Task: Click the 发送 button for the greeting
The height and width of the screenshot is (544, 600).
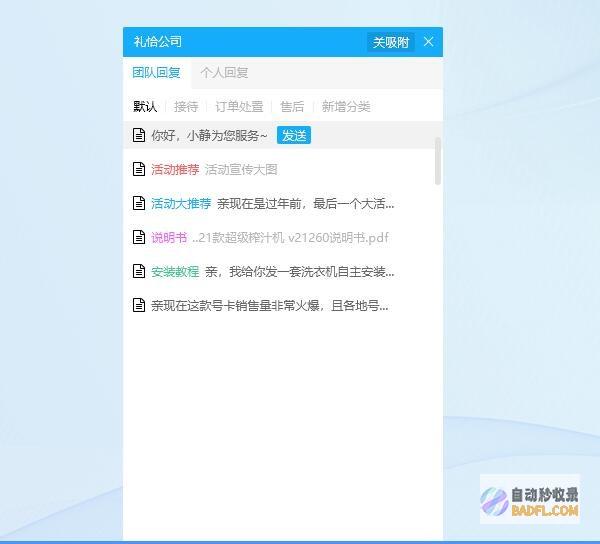Action: [x=294, y=135]
